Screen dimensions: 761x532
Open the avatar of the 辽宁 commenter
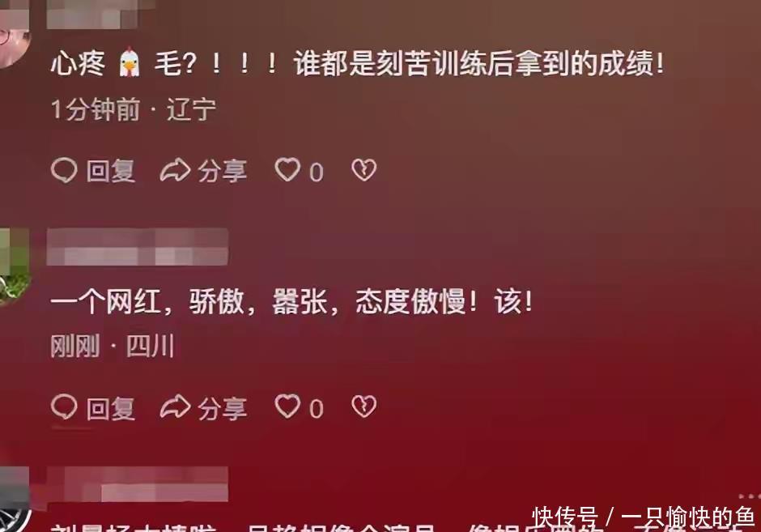pos(14,36)
